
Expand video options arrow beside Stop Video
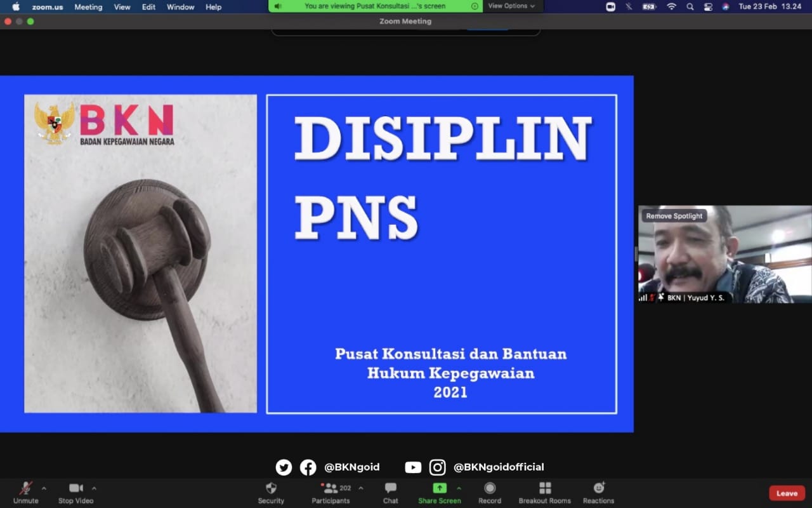point(94,488)
